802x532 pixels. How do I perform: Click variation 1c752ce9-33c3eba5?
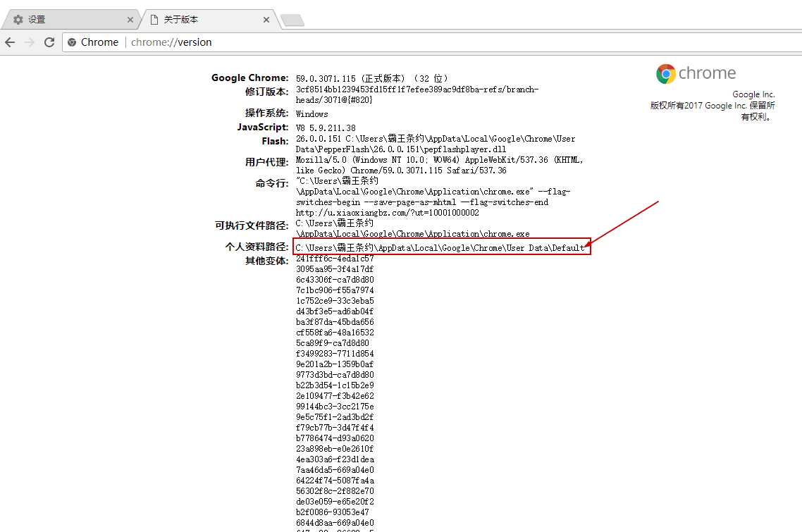[335, 301]
